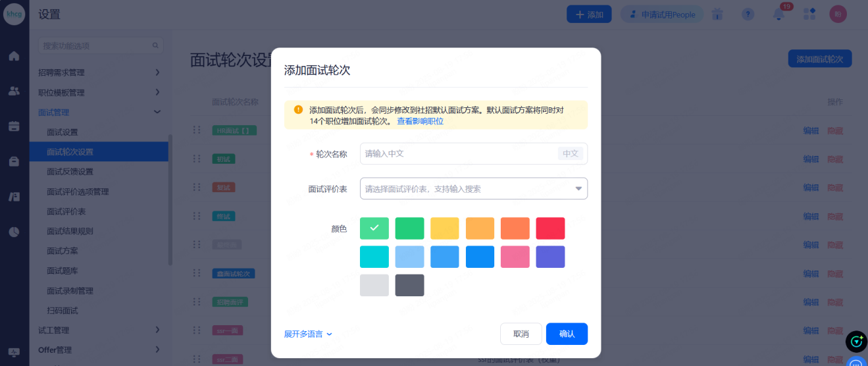Screen dimensions: 868x366
Task: Open 面试反馈设置 in the sidebar menu
Action: [70, 172]
